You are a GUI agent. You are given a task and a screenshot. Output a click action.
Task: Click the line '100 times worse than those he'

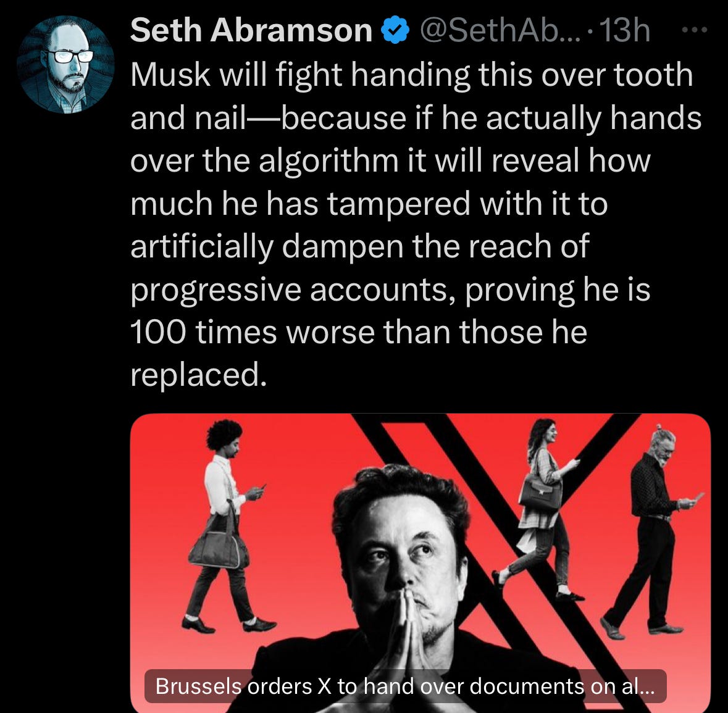tap(358, 332)
